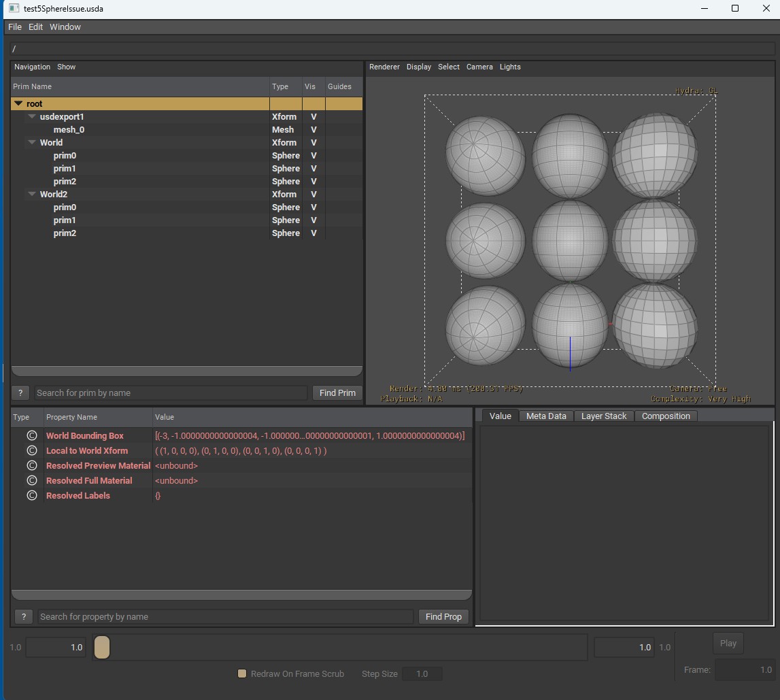Switch to the Layer Stack tab
Viewport: 780px width, 700px height.
(x=604, y=416)
